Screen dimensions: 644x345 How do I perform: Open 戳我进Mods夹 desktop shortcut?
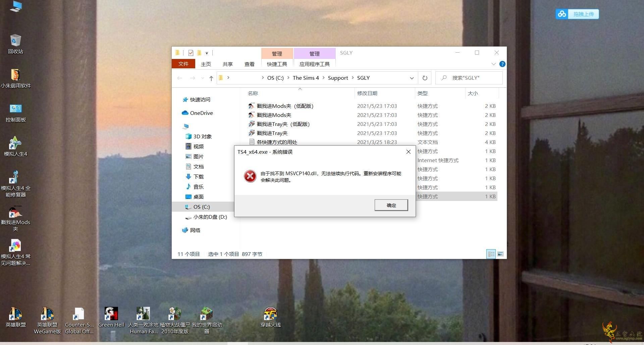point(15,218)
